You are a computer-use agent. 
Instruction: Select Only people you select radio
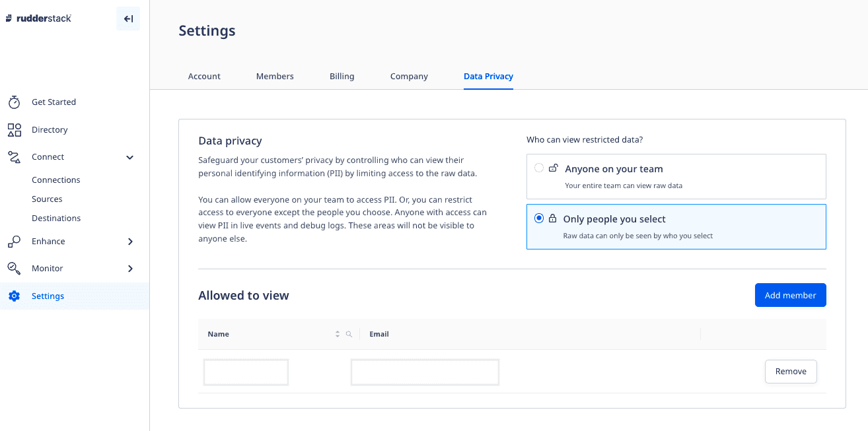click(539, 218)
